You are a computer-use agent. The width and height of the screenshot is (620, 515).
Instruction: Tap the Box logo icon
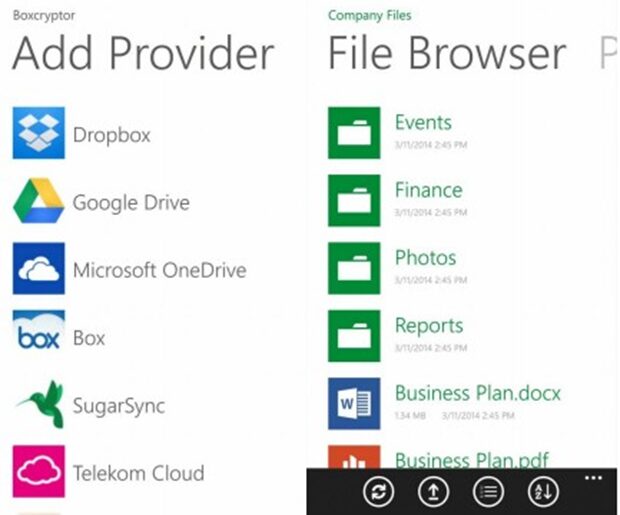tap(39, 332)
